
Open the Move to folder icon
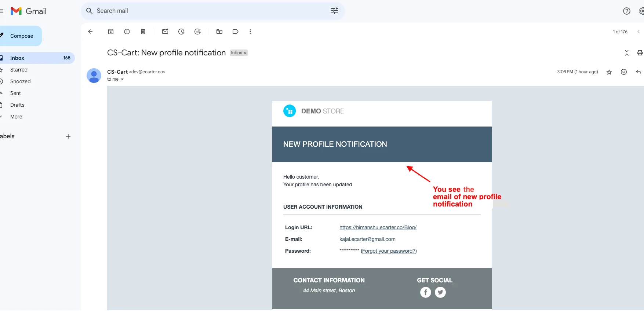pyautogui.click(x=219, y=32)
